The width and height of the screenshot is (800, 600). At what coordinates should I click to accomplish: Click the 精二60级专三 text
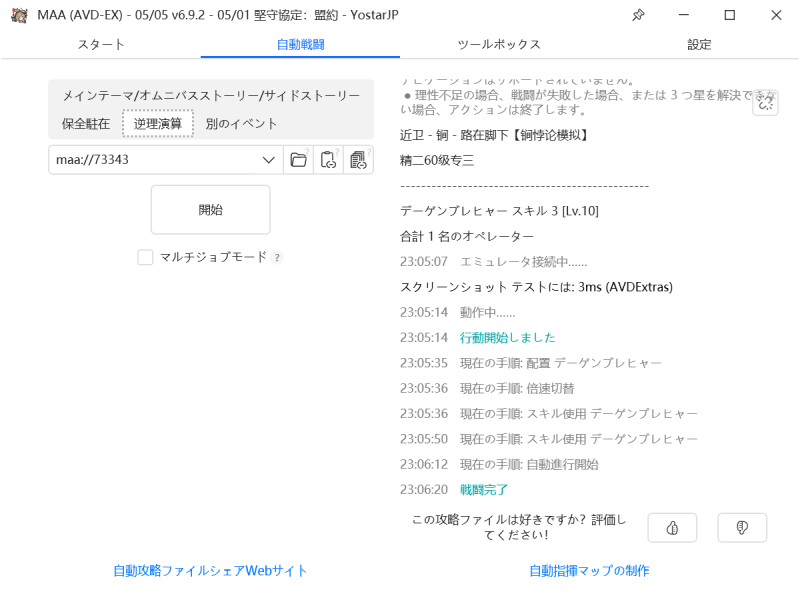pos(437,161)
